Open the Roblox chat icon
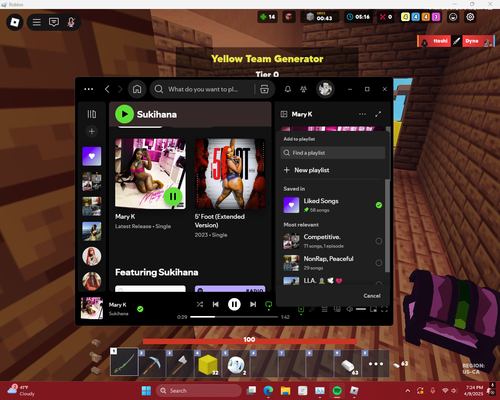The width and height of the screenshot is (500, 400). click(x=54, y=22)
